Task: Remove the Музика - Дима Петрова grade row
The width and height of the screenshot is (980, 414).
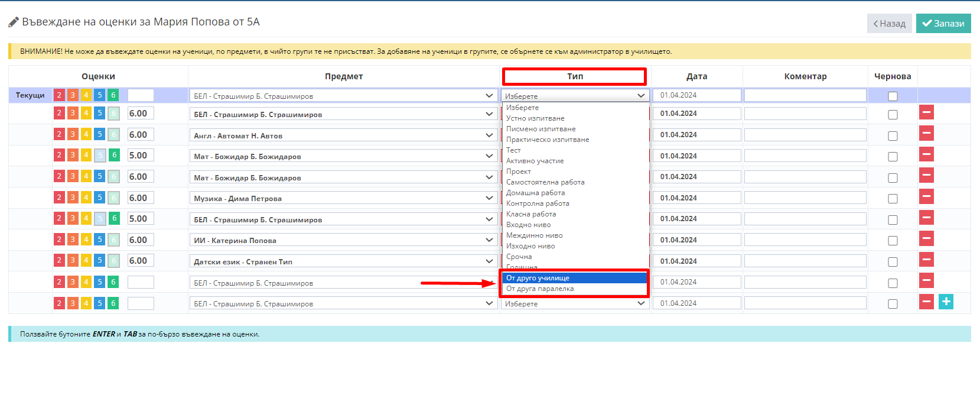Action: pos(926,197)
